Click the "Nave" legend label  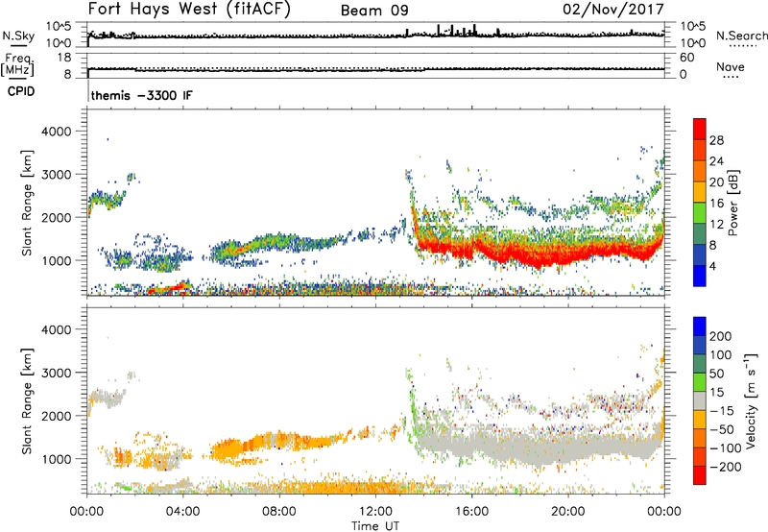point(731,66)
